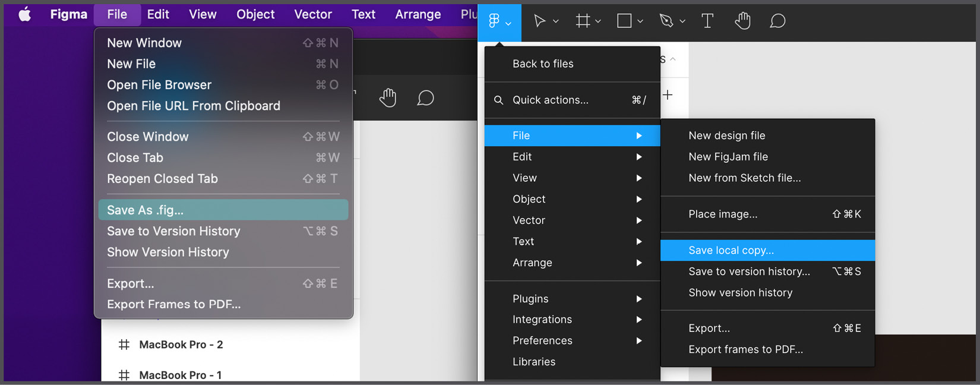Image resolution: width=980 pixels, height=385 pixels.
Task: Expand the View submenu in Figma main menu
Action: click(x=573, y=178)
